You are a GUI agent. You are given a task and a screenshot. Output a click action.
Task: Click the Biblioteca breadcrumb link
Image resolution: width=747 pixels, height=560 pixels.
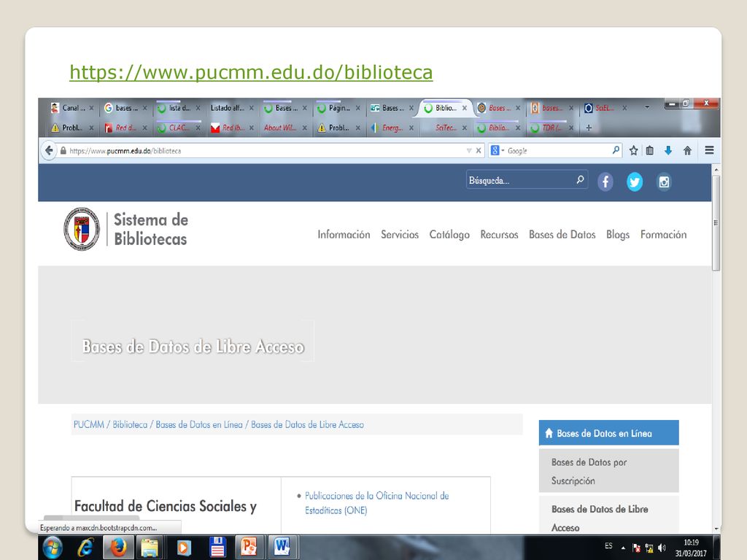click(130, 424)
